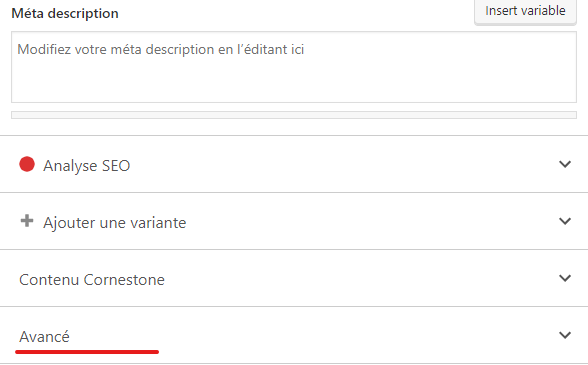Open the Contenu Cornestone section label
Viewport: 588px width, 365px height.
(92, 279)
